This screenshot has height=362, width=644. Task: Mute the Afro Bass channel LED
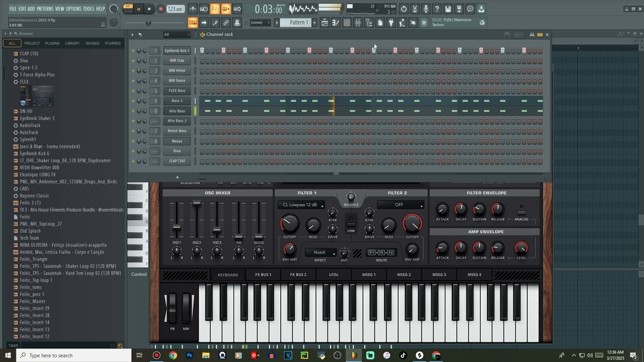133,111
